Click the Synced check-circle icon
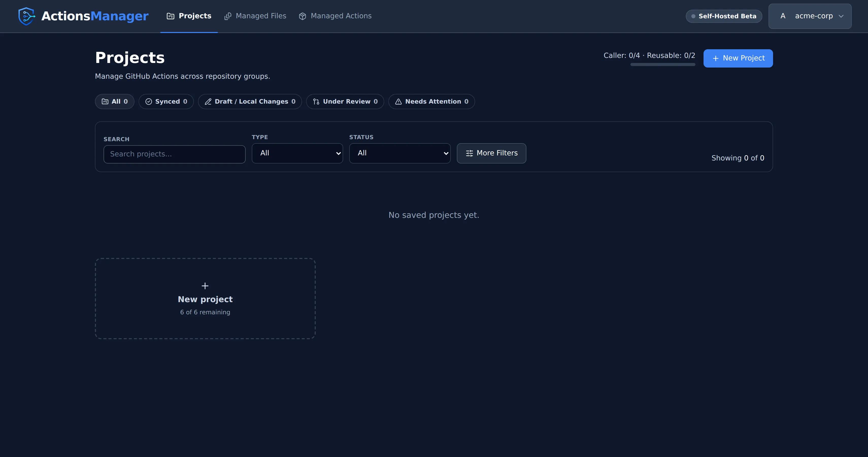Screen dimensions: 868x457 click(x=148, y=102)
